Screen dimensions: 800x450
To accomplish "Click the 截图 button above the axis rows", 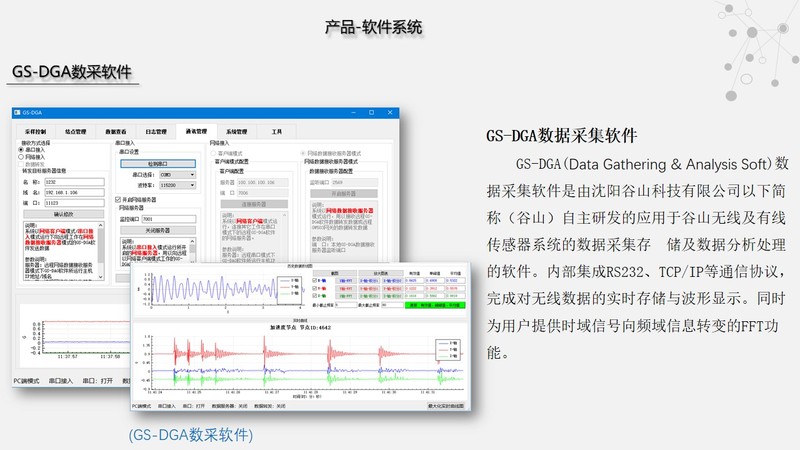I will click(335, 273).
